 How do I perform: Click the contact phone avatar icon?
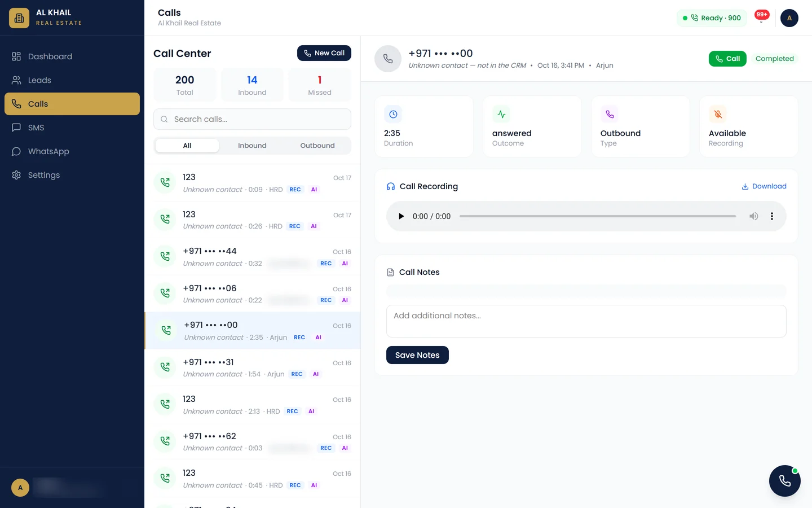[x=388, y=59]
